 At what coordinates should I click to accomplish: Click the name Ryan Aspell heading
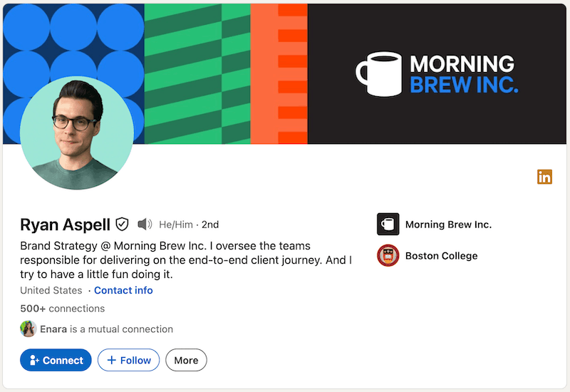pyautogui.click(x=65, y=225)
